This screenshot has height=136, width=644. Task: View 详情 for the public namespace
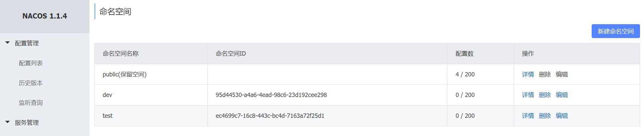pos(528,74)
